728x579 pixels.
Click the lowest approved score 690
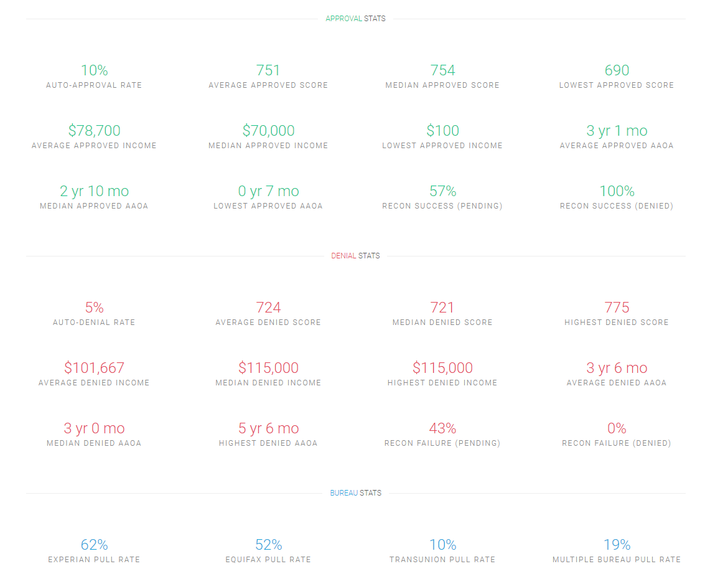617,71
